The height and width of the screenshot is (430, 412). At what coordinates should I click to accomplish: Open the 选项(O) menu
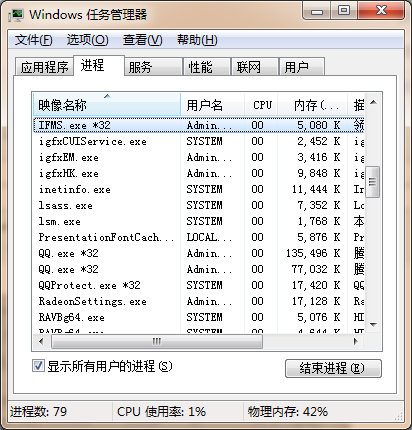point(87,40)
